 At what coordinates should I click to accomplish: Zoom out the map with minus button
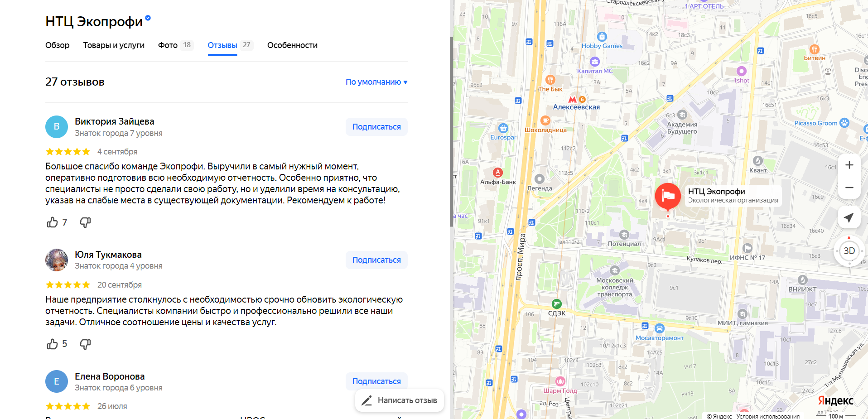tap(849, 188)
